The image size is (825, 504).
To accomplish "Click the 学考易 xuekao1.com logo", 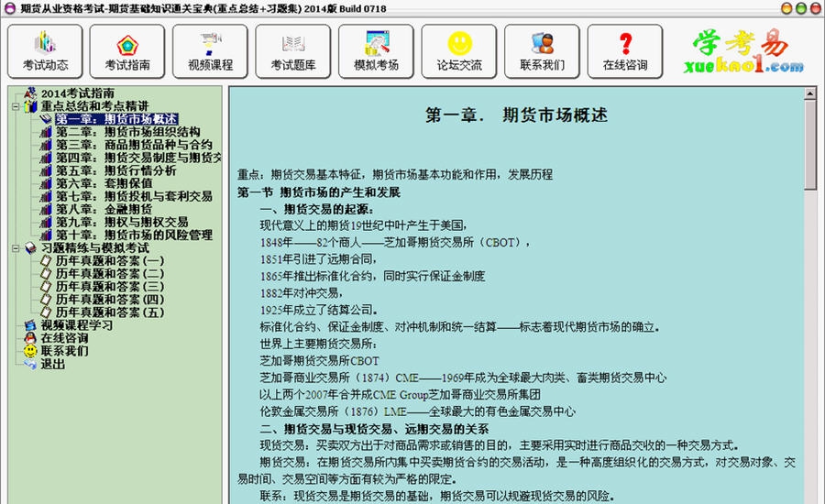I will pos(743,51).
